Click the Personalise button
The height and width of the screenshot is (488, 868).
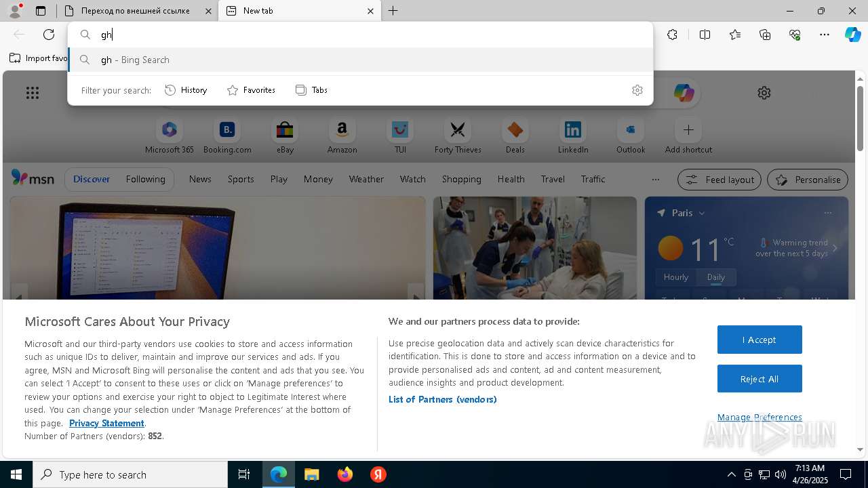coord(808,180)
